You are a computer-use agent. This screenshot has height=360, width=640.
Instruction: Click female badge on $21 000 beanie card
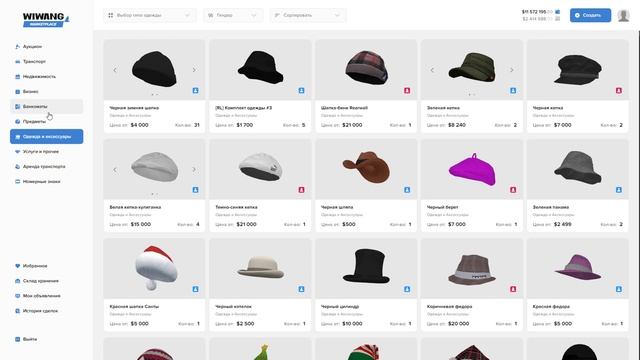pyautogui.click(x=407, y=91)
